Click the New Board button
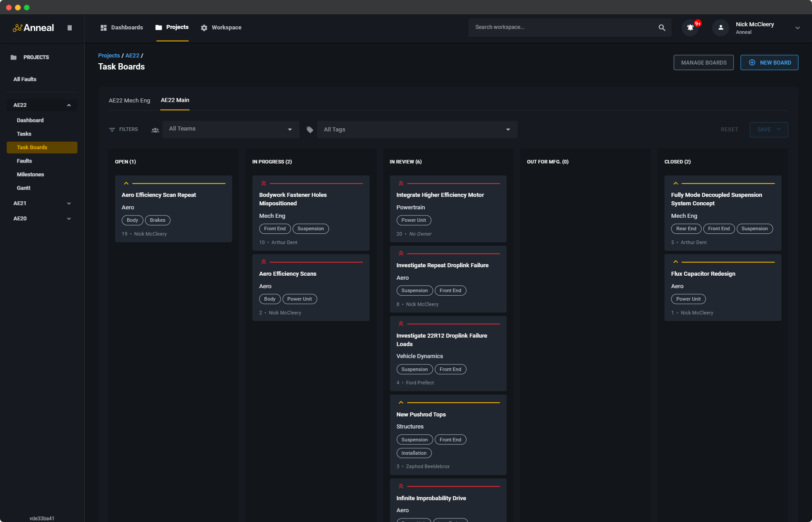Viewport: 812px width, 522px height. coord(769,63)
